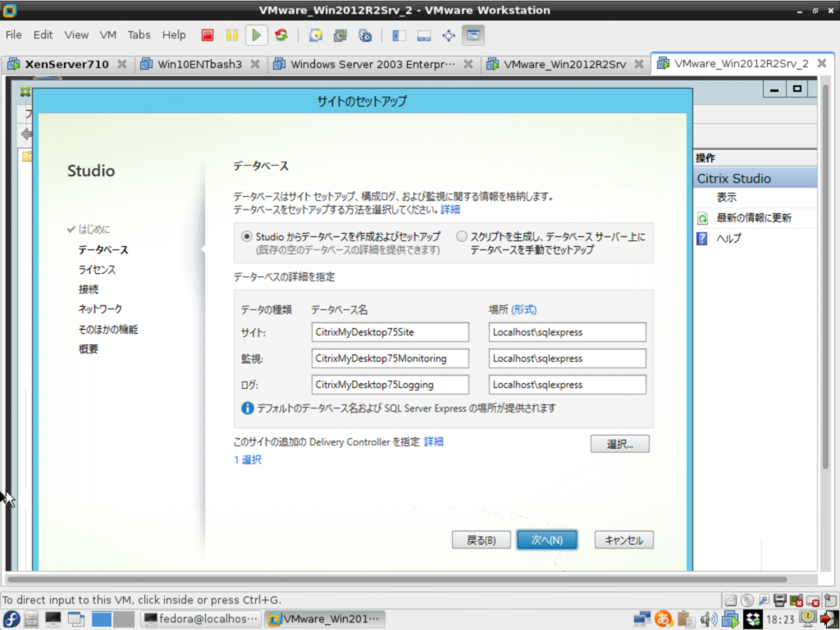
Task: Click the 次へ(N) next button
Action: pos(547,540)
